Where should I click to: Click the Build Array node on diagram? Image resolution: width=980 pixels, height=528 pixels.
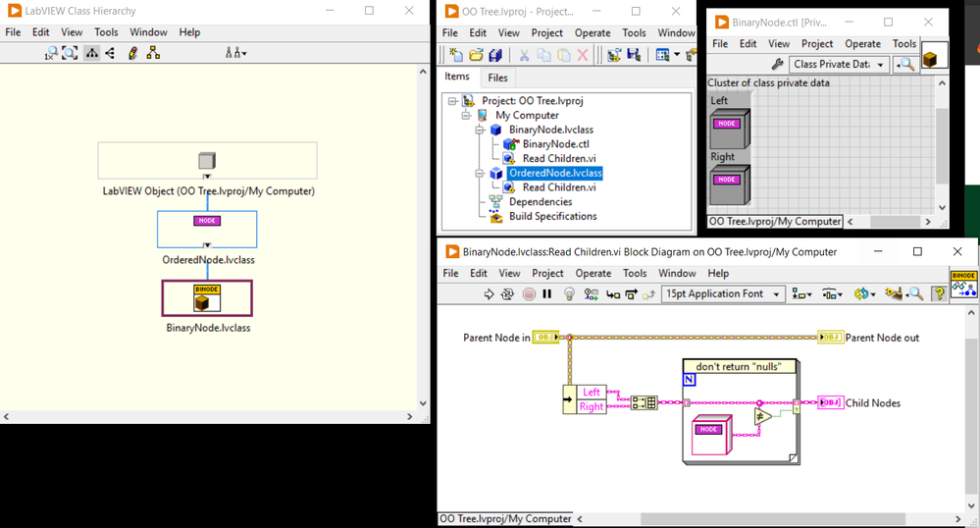(644, 402)
